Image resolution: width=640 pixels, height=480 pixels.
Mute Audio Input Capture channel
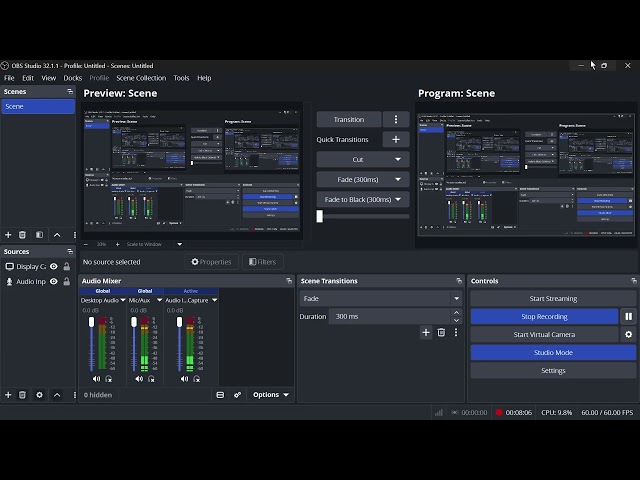click(184, 379)
